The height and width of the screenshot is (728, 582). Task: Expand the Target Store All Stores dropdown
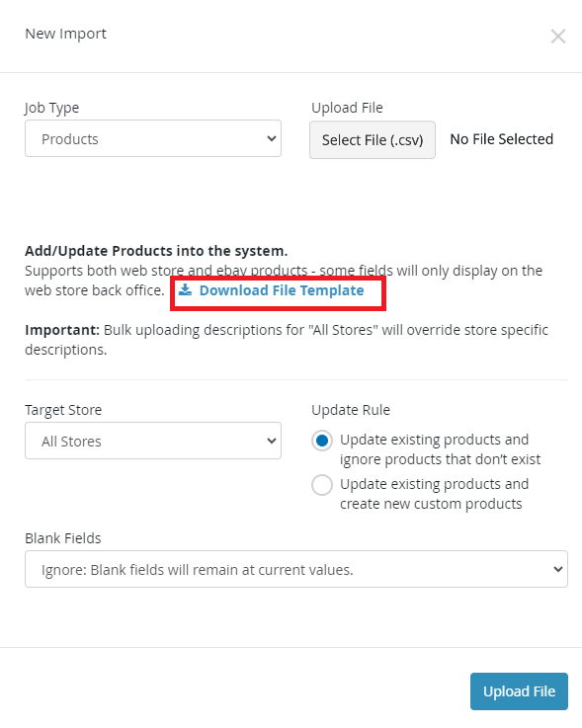(153, 441)
